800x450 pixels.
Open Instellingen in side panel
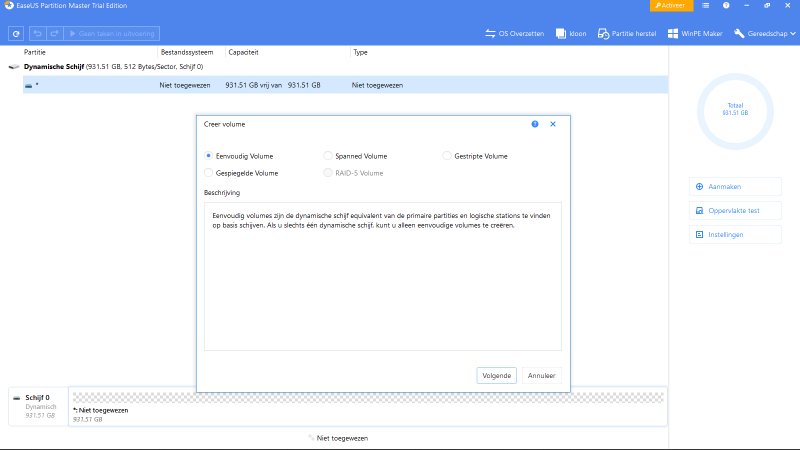735,235
